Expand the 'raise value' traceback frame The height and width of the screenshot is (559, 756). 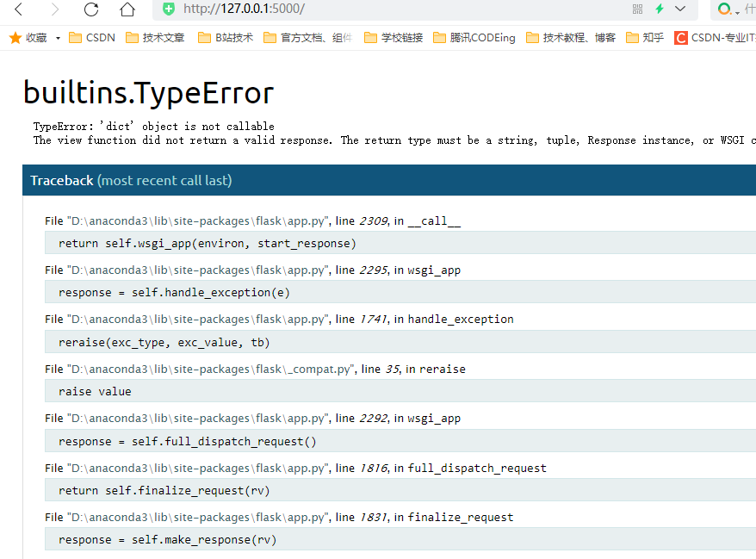tap(95, 391)
